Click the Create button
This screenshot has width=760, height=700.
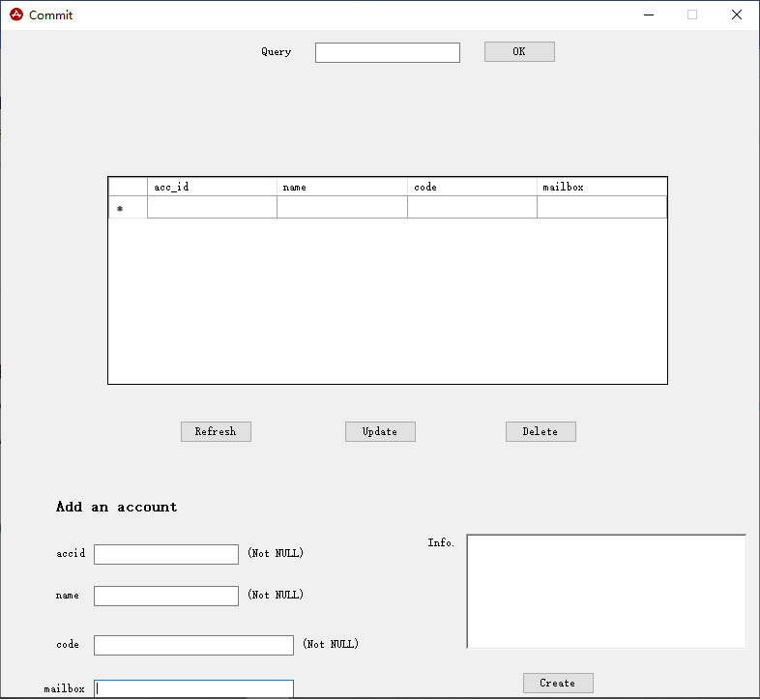click(x=558, y=683)
